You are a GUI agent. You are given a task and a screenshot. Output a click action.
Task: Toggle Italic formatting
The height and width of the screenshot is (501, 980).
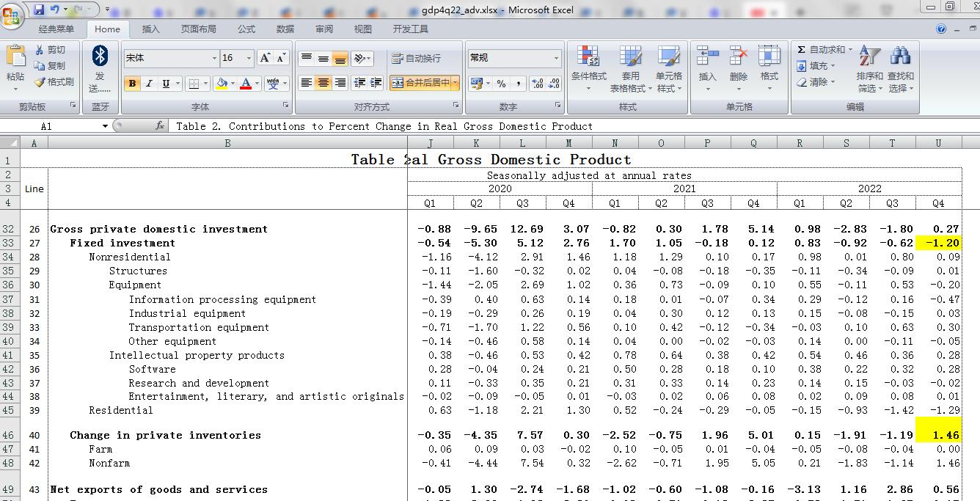tap(149, 84)
